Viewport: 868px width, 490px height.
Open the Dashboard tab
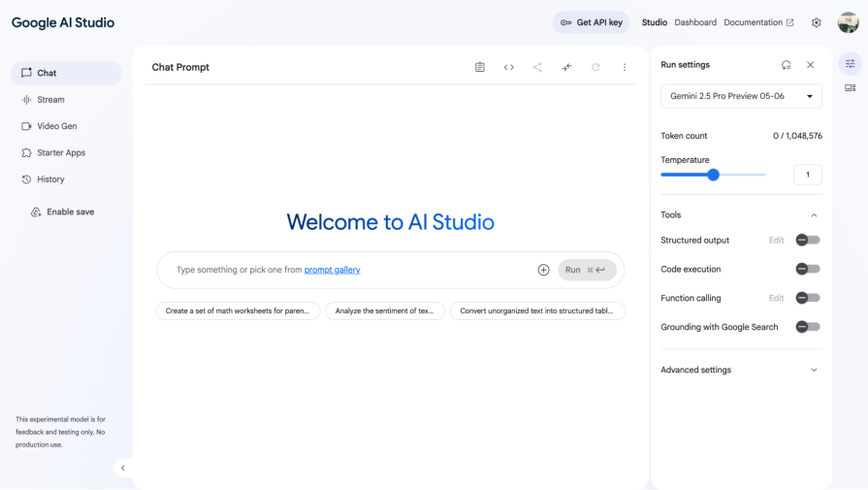695,22
